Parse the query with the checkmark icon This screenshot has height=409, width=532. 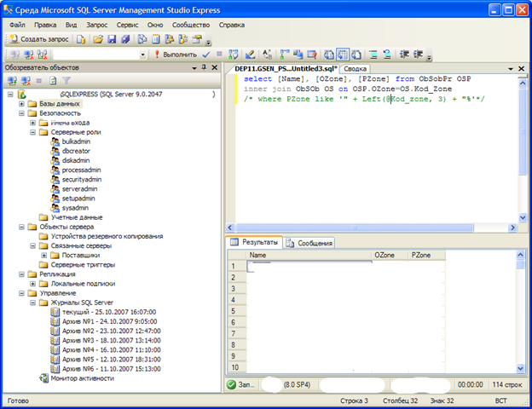point(206,55)
